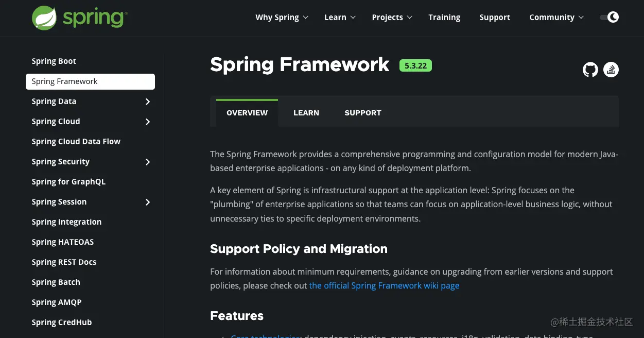Open Spring HATEOAS project
This screenshot has height=338, width=644.
(x=62, y=242)
